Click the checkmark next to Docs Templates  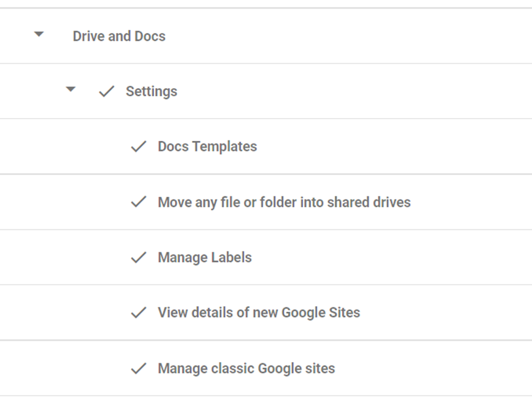(x=138, y=146)
